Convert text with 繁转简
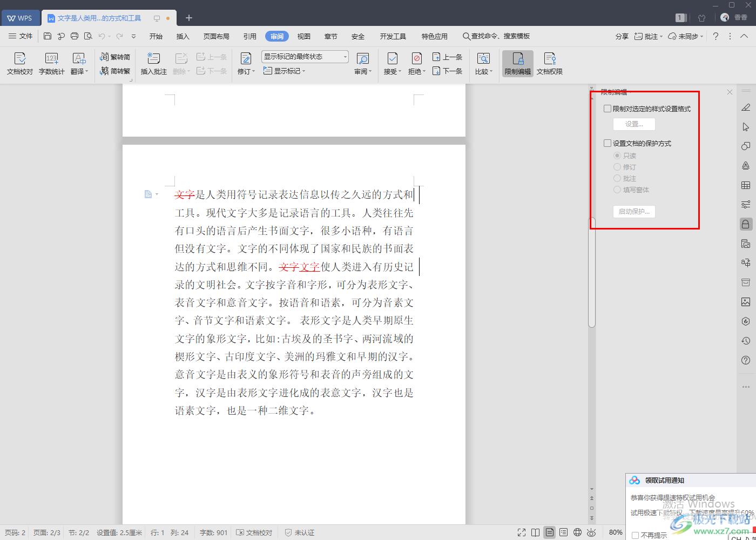 (x=115, y=57)
